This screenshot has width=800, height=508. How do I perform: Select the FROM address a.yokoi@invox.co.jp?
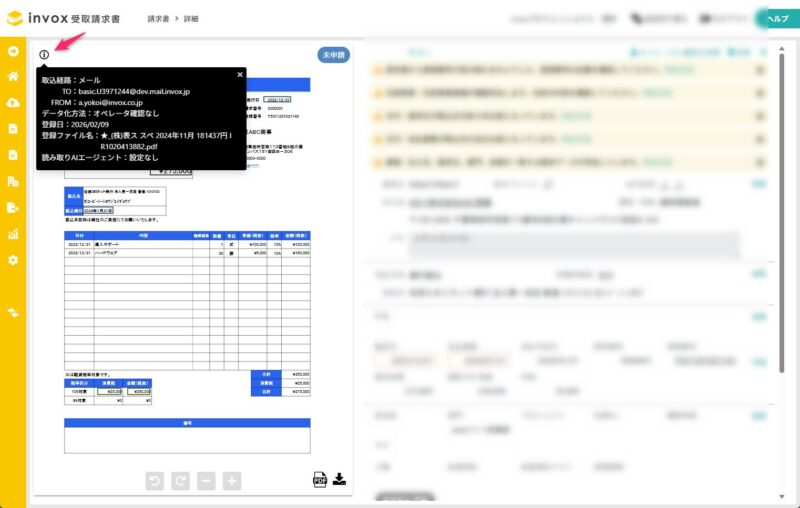(110, 103)
